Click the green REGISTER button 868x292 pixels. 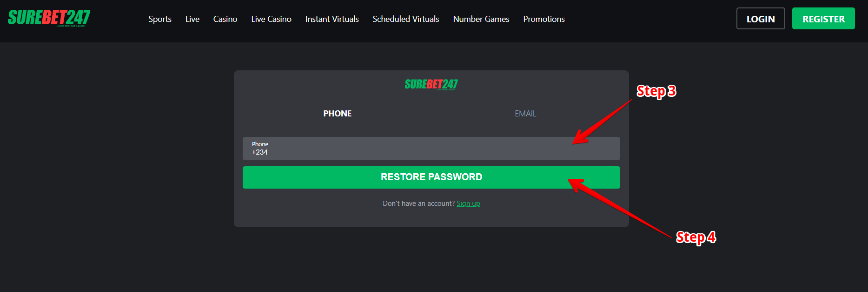coord(823,19)
